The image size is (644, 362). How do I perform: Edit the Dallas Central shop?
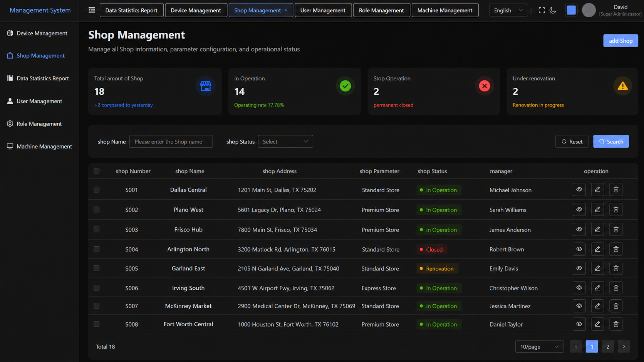tap(597, 190)
